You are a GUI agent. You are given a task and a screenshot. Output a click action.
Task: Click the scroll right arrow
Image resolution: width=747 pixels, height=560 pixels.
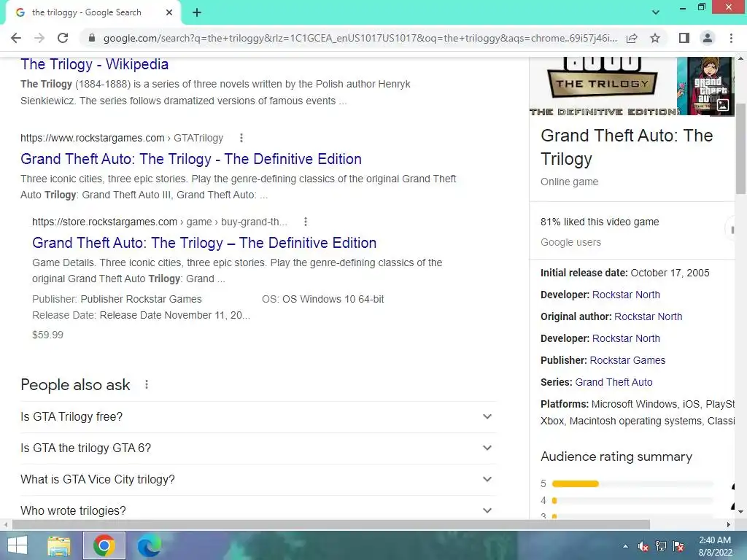(729, 525)
